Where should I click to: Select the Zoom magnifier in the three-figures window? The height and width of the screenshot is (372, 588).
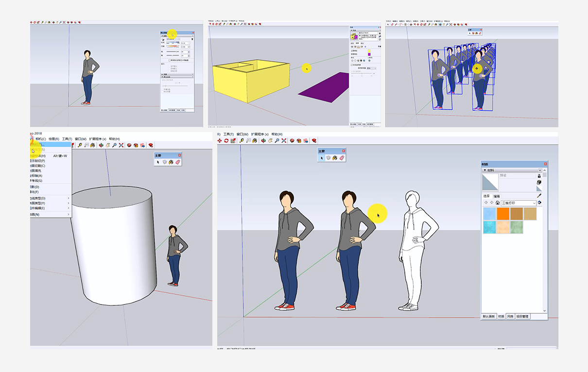tap(277, 141)
